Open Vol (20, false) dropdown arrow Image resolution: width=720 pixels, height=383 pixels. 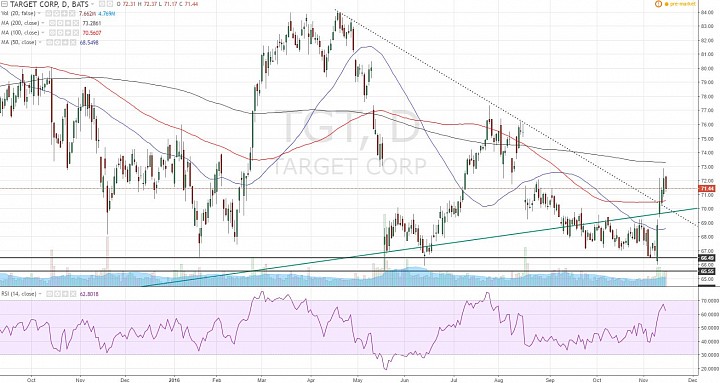pyautogui.click(x=39, y=13)
